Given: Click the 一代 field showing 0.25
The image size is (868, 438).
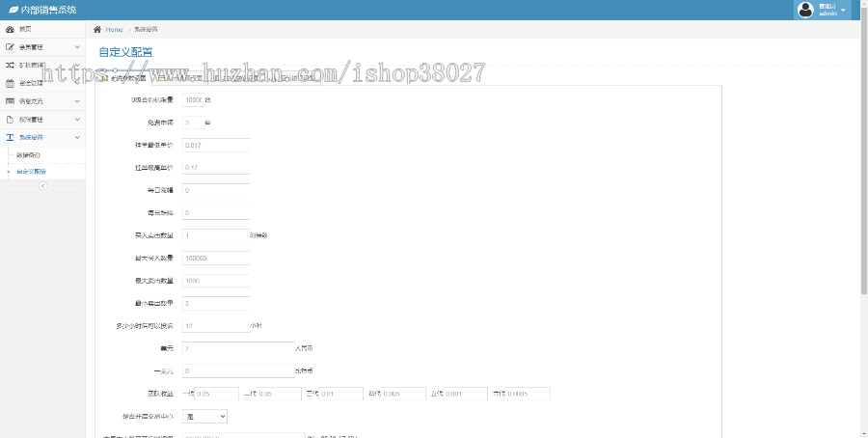Looking at the screenshot, I should [x=216, y=394].
